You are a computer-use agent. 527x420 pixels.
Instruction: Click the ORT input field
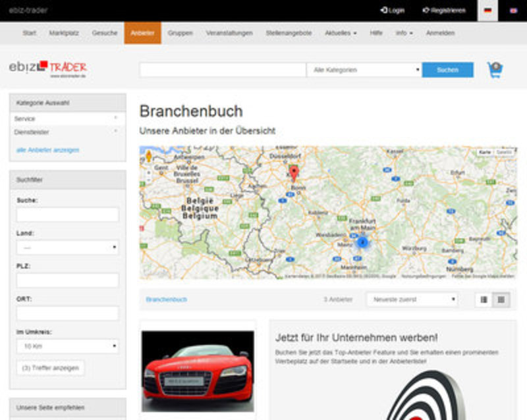click(68, 313)
